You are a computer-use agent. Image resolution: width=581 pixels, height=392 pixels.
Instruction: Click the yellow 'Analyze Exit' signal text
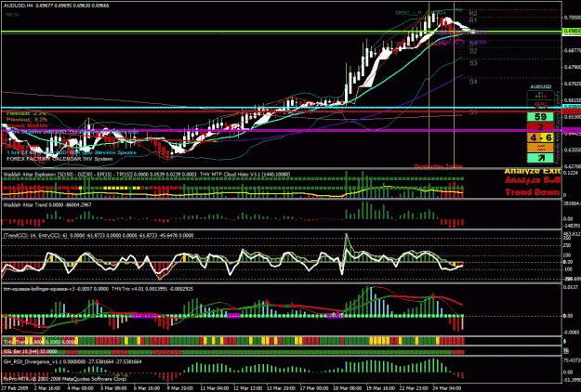[532, 172]
